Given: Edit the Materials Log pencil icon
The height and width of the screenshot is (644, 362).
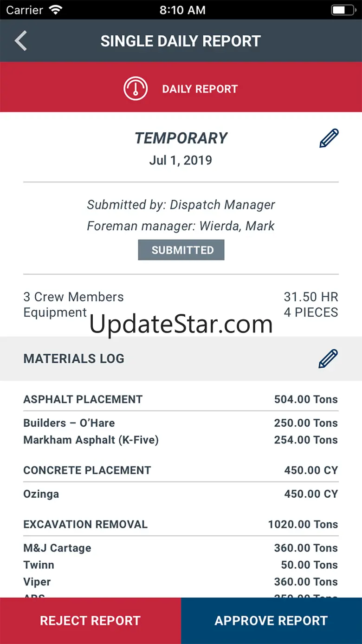Looking at the screenshot, I should coord(328,359).
